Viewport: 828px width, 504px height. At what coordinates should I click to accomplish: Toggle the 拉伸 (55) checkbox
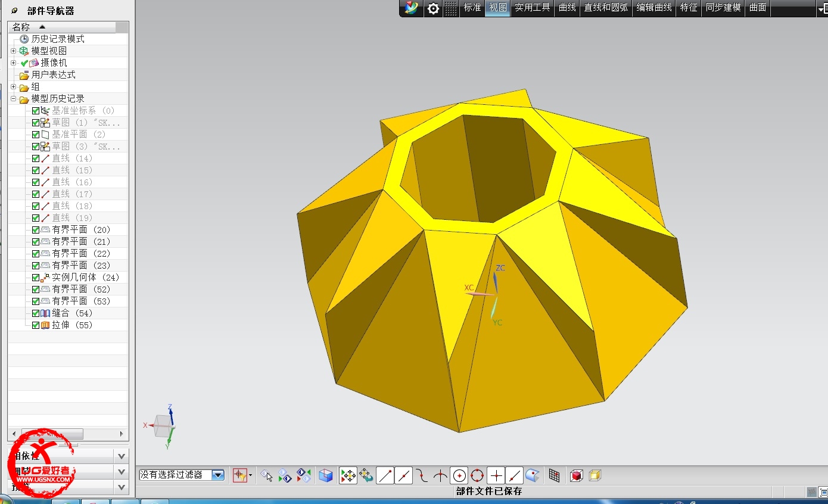pyautogui.click(x=36, y=325)
